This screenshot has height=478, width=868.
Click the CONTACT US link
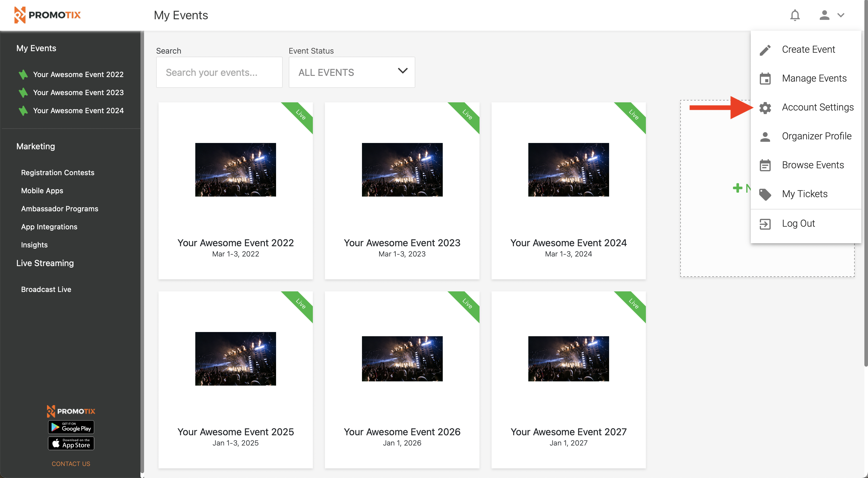pos(71,464)
